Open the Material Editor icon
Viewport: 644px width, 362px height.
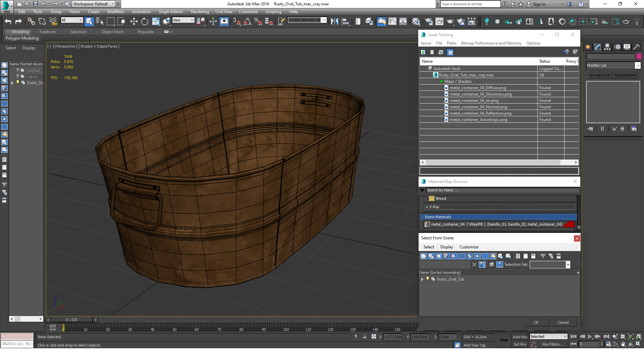click(416, 21)
